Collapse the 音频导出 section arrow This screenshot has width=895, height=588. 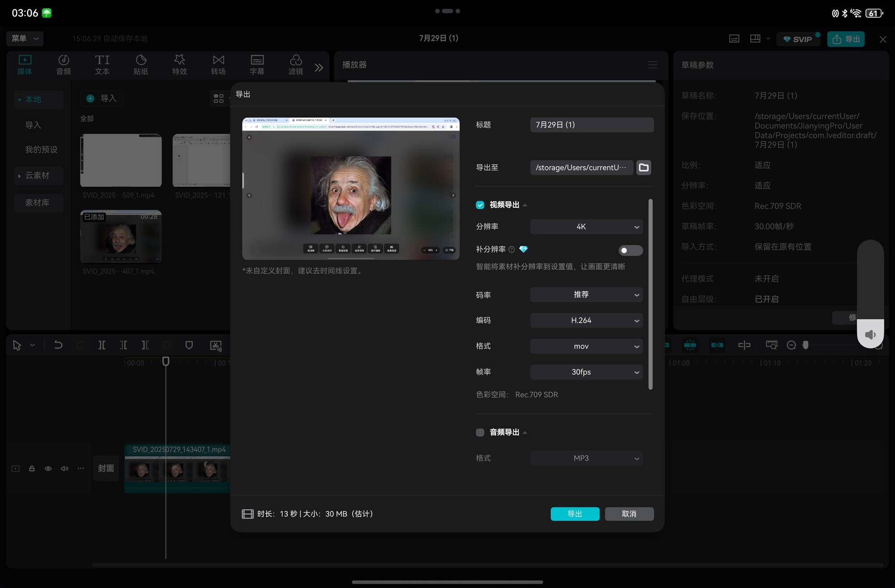coord(525,433)
